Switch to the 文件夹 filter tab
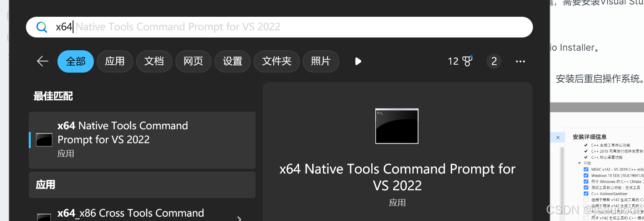Viewport: 644px width, 221px height. click(x=277, y=61)
